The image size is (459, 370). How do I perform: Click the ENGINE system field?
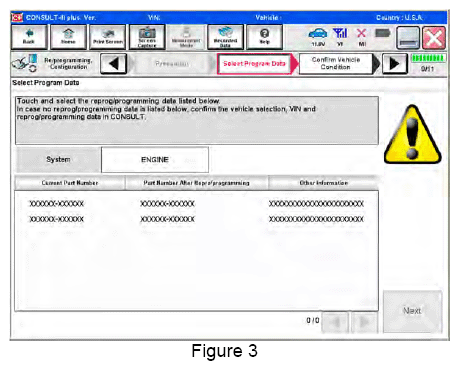[155, 160]
